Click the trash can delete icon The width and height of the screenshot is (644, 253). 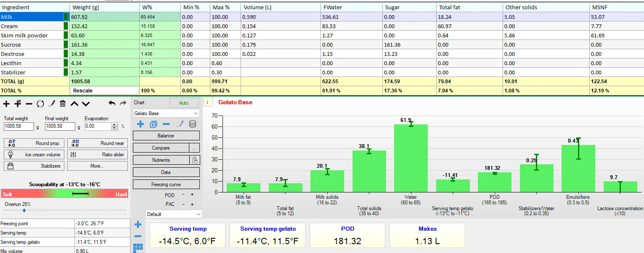coord(63,104)
